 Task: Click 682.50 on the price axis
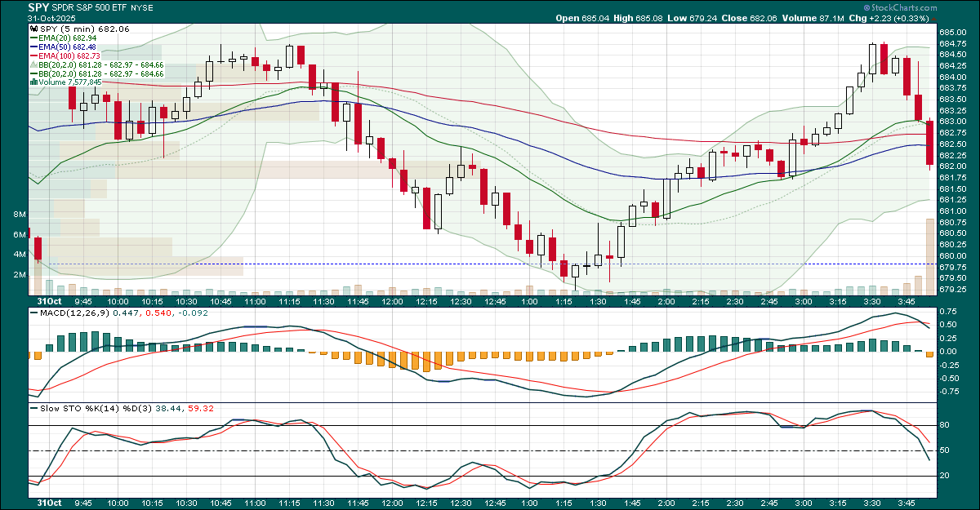(951, 144)
